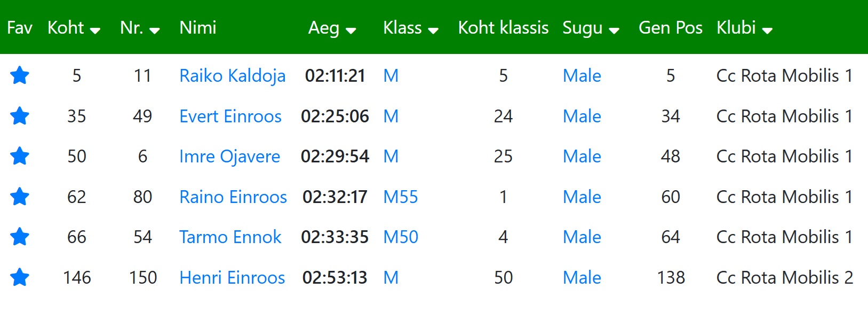
Task: Click star icon beside Henri Einroos
Action: [x=20, y=277]
